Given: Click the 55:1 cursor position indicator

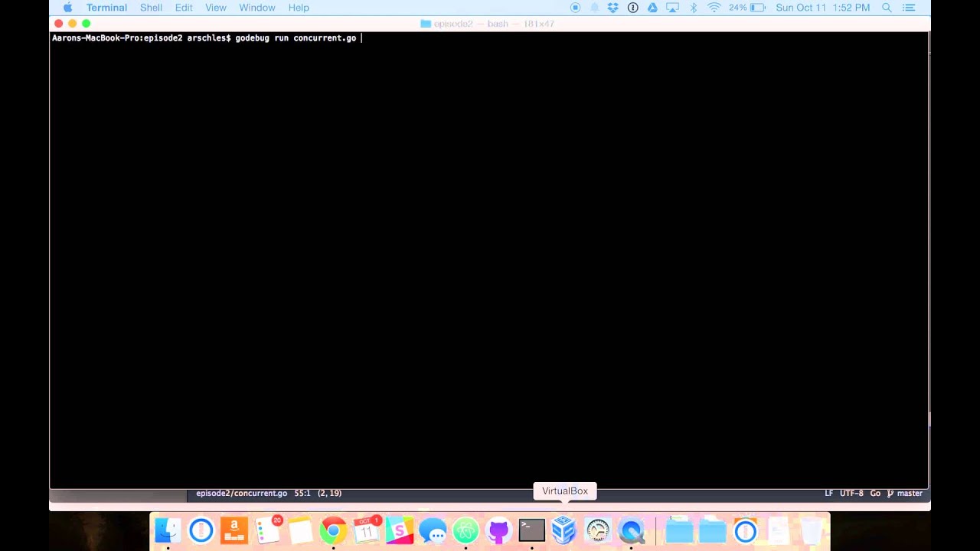Looking at the screenshot, I should (x=302, y=494).
